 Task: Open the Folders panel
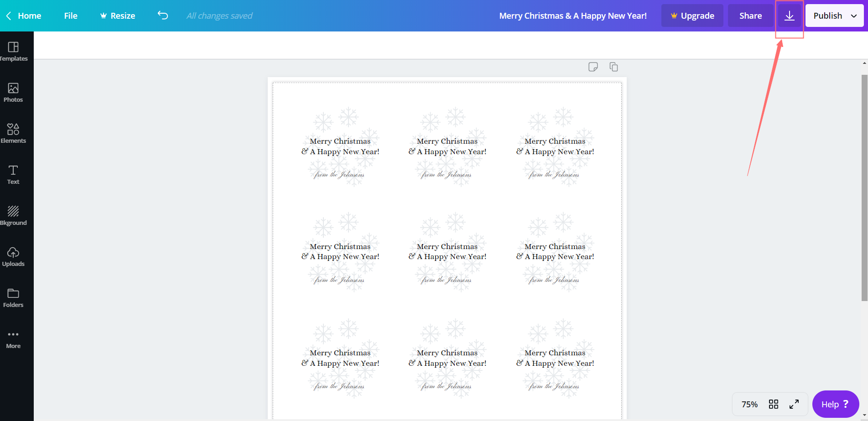[13, 296]
